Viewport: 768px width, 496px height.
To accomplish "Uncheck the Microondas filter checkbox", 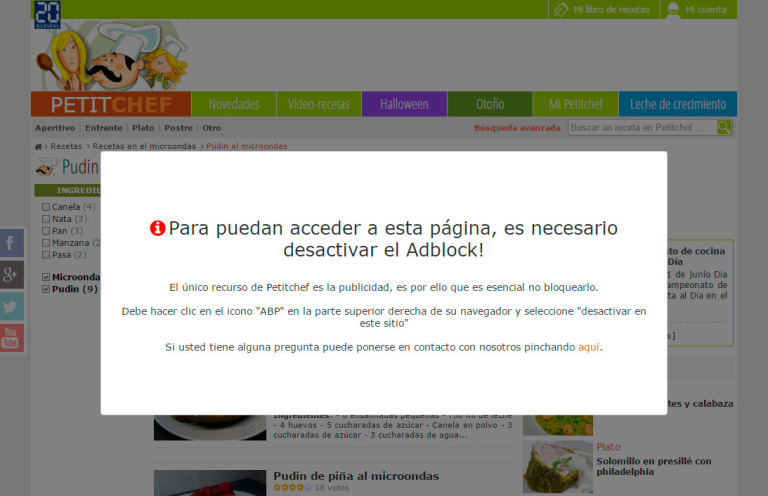I will 46,277.
